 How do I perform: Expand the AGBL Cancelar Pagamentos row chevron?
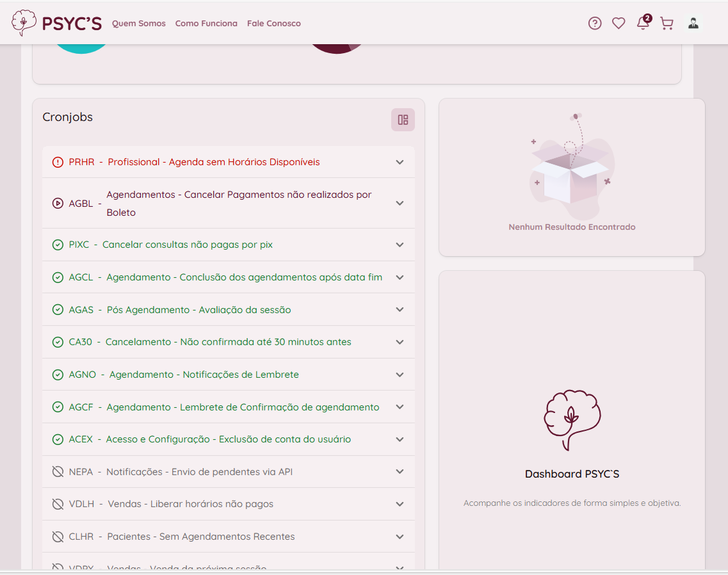[400, 204]
